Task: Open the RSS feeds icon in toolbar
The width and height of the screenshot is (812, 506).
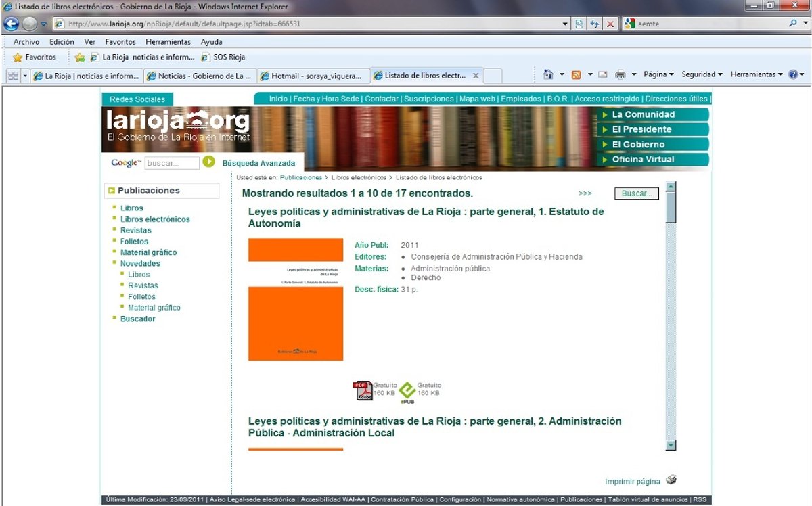Action: coord(577,74)
